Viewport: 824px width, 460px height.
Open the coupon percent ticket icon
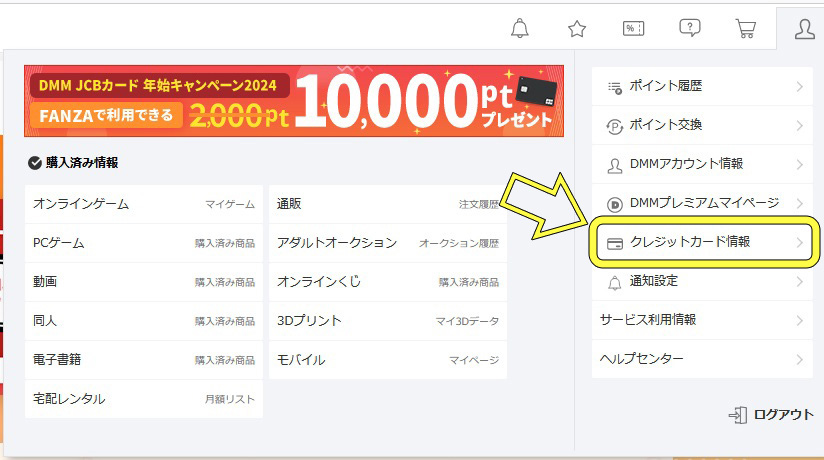point(633,28)
